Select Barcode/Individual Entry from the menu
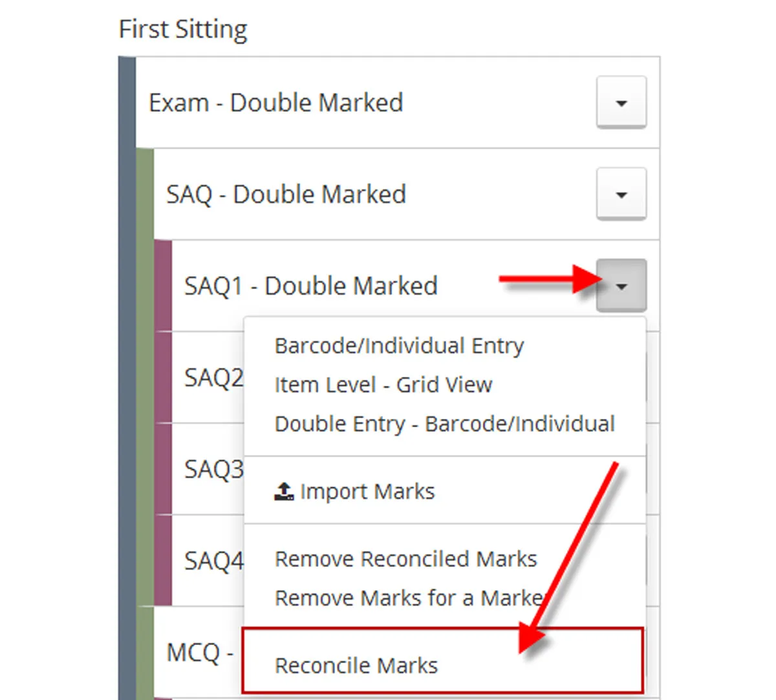The height and width of the screenshot is (700, 776). tap(399, 346)
